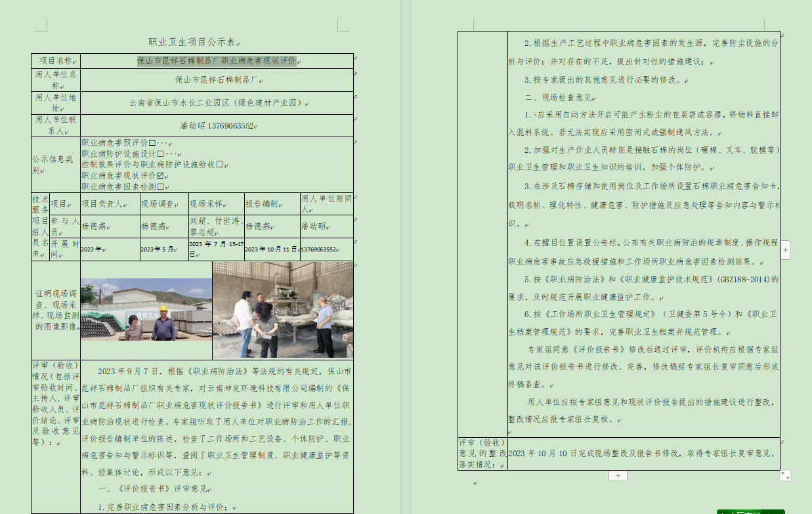This screenshot has width=812, height=514.
Task: Select the outdoor photo with yellow hard hat
Action: pyautogui.click(x=146, y=309)
